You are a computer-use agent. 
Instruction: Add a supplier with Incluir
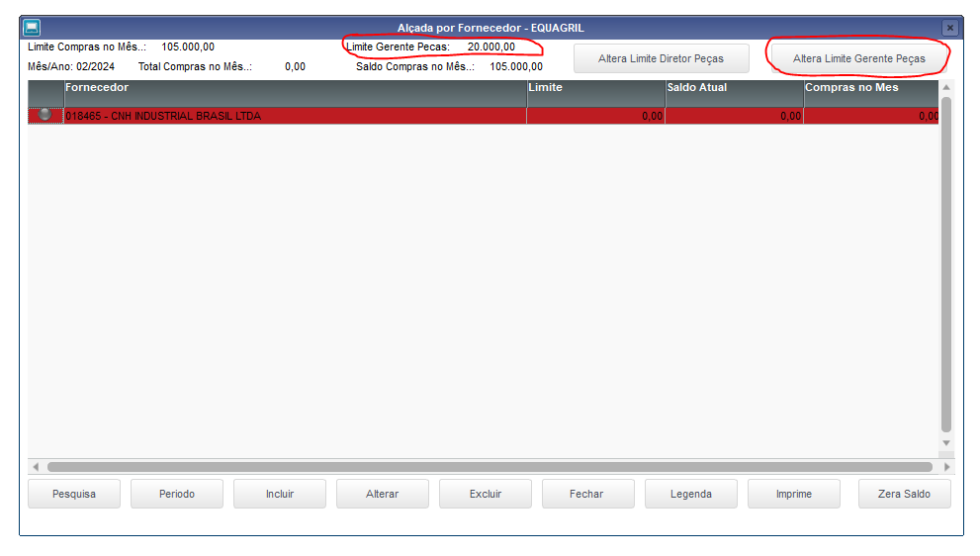pyautogui.click(x=280, y=494)
